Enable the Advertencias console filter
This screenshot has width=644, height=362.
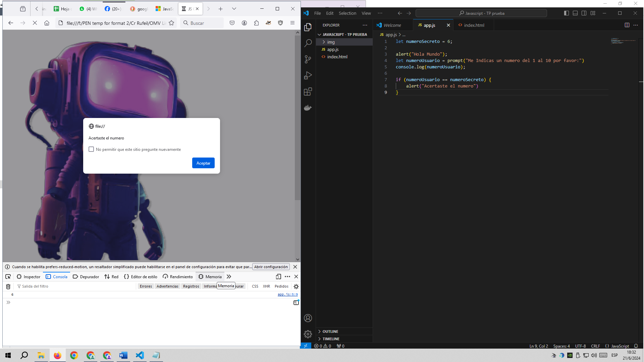tap(167, 286)
